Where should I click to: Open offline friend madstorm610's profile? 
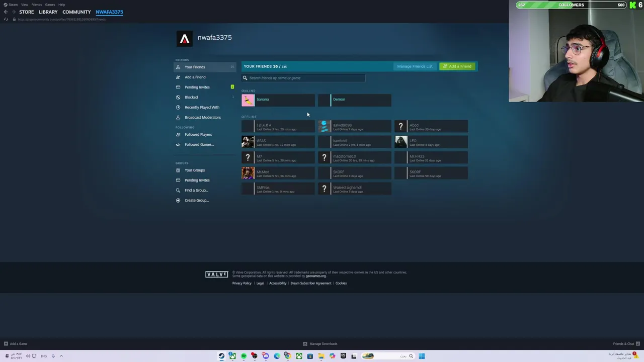click(x=355, y=158)
